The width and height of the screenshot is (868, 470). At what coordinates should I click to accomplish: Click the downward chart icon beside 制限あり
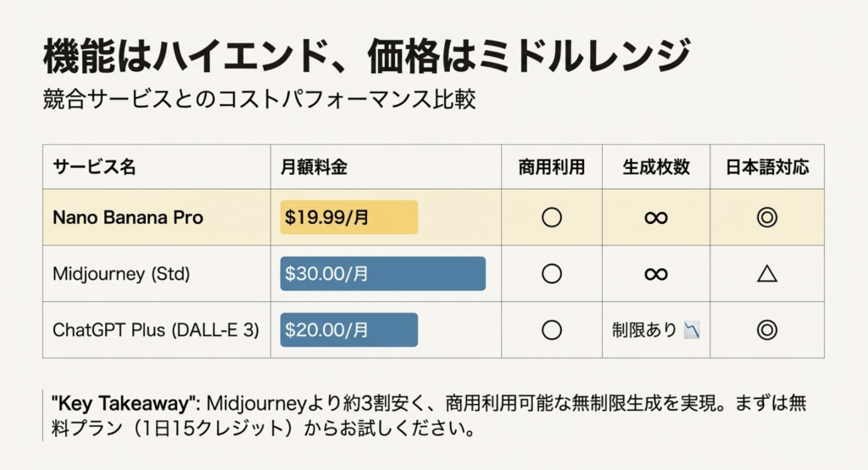(692, 331)
